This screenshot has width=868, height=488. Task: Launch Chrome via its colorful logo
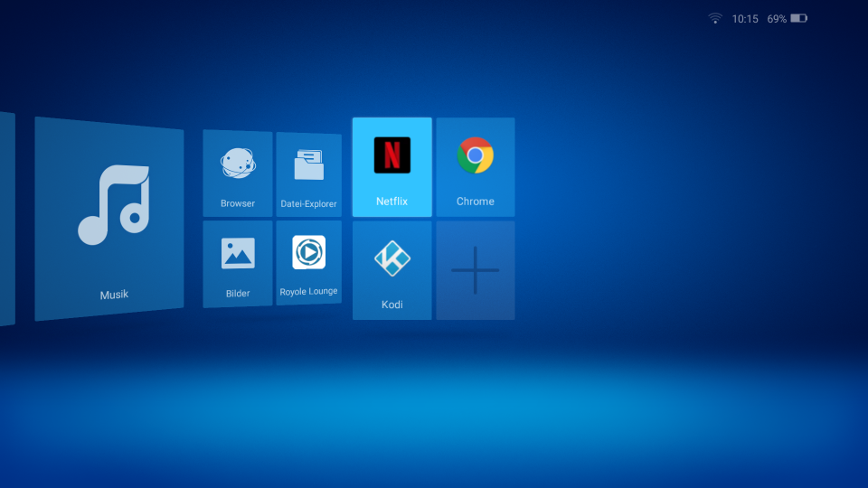(x=475, y=155)
